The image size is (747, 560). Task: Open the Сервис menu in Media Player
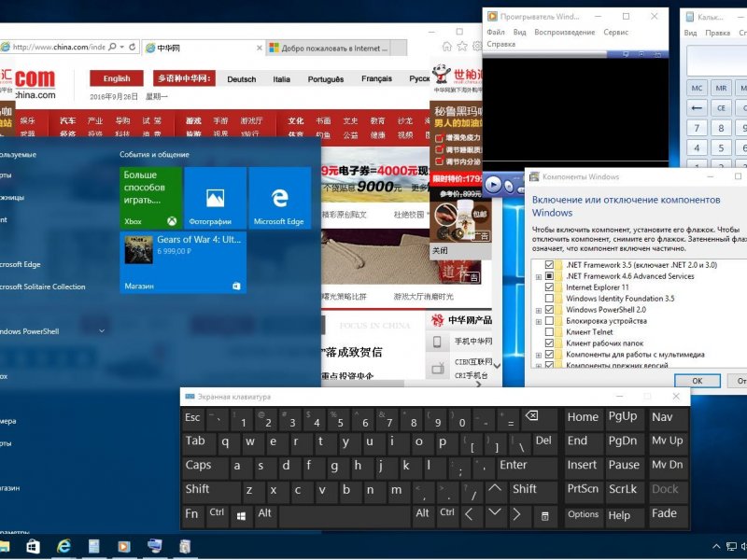(615, 32)
